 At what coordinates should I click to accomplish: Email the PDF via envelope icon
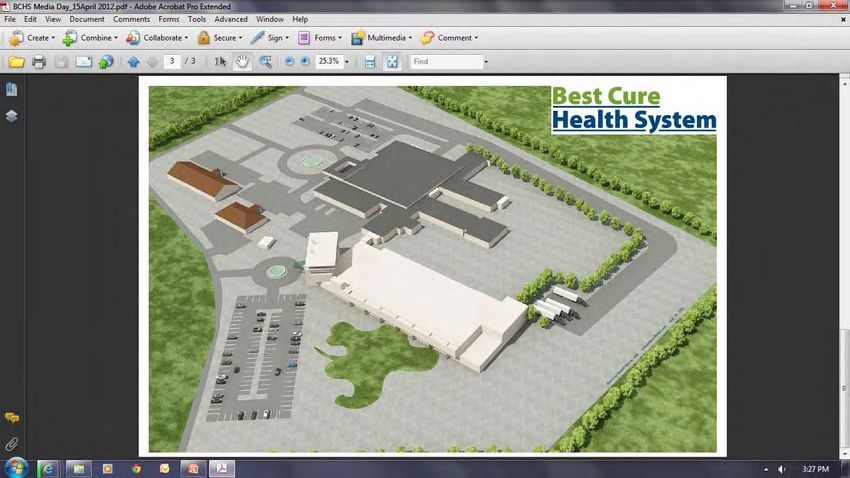83,62
